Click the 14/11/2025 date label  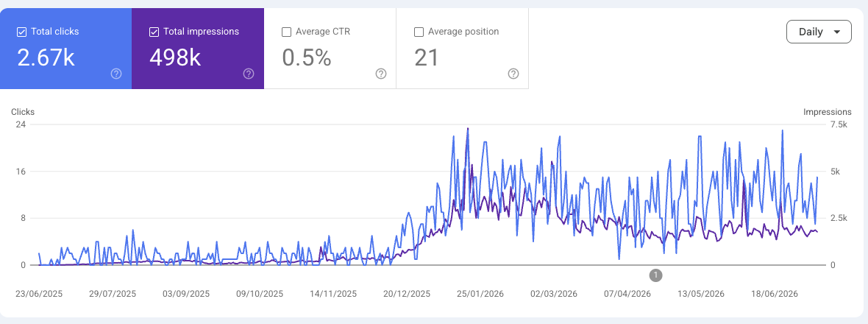coord(333,294)
